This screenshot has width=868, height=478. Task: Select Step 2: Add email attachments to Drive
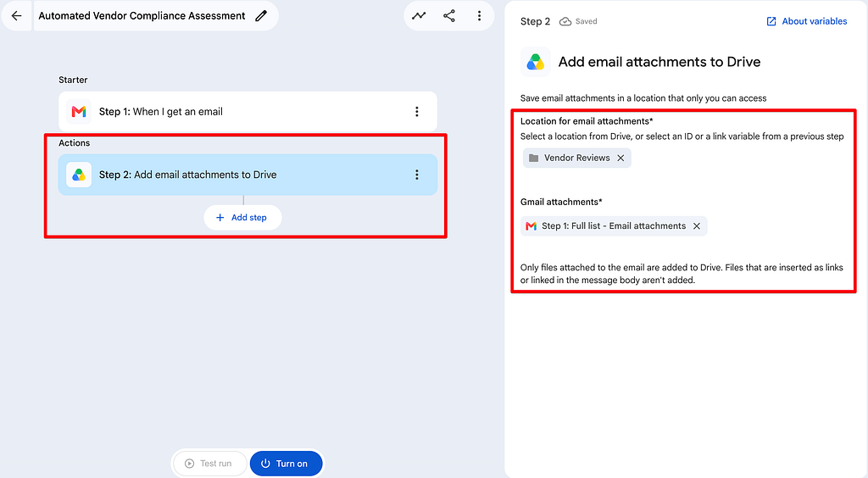pos(248,175)
